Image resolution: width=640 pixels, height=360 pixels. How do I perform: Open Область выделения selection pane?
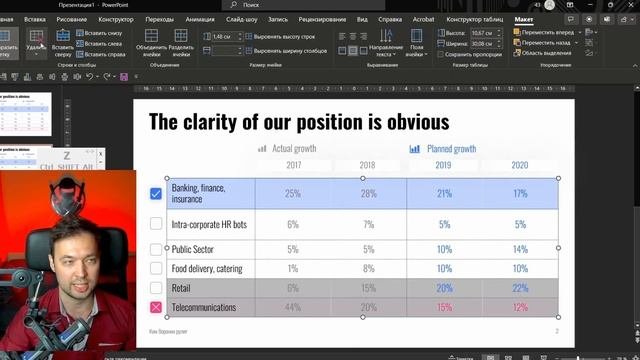point(542,53)
